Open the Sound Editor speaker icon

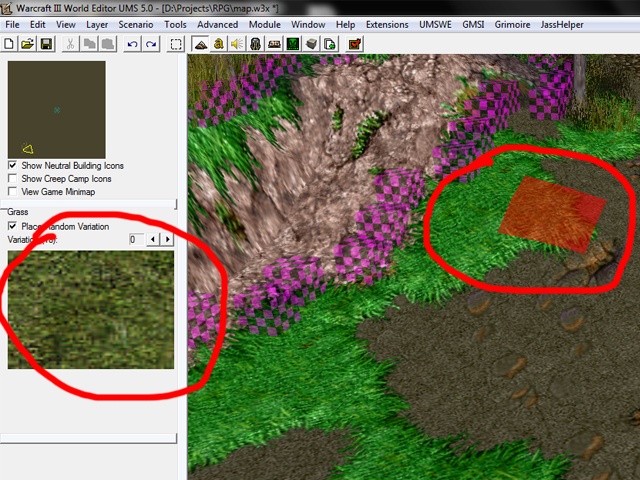[237, 44]
